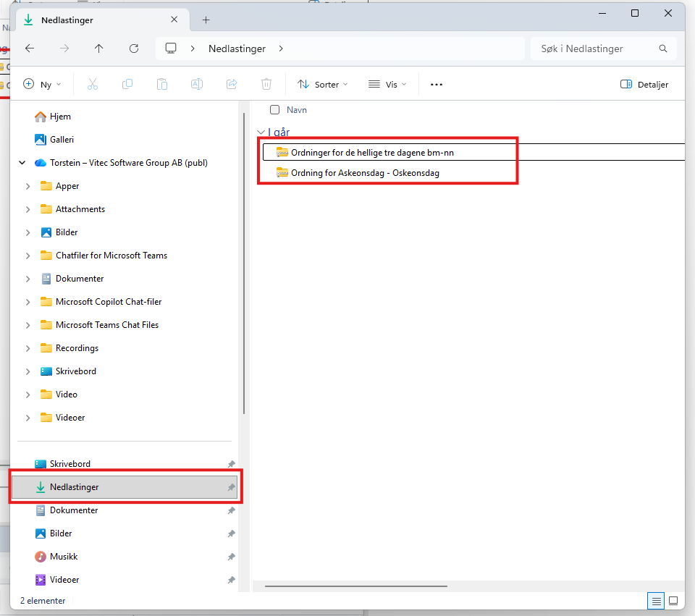Click the horizontal scrollbar in file list

tap(355, 586)
